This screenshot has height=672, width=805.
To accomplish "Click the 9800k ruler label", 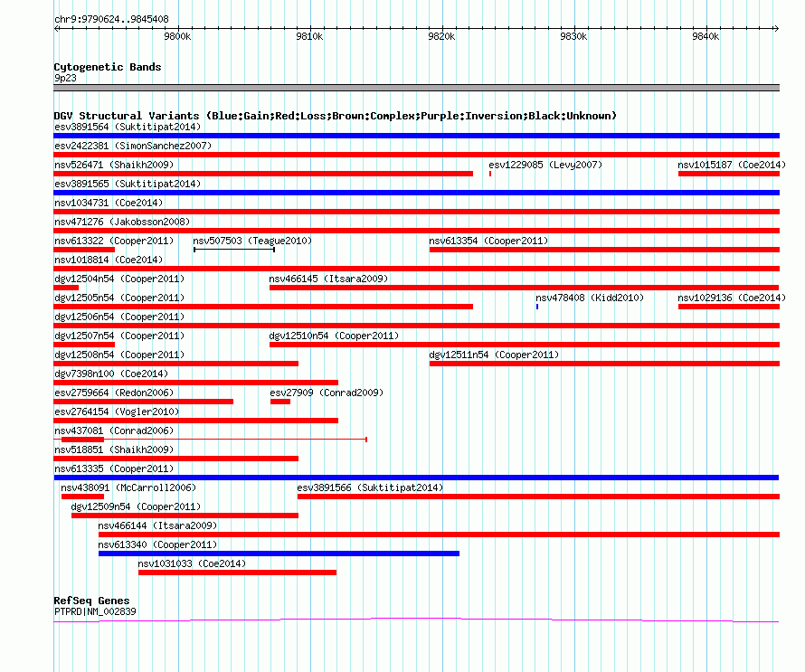I will point(177,36).
